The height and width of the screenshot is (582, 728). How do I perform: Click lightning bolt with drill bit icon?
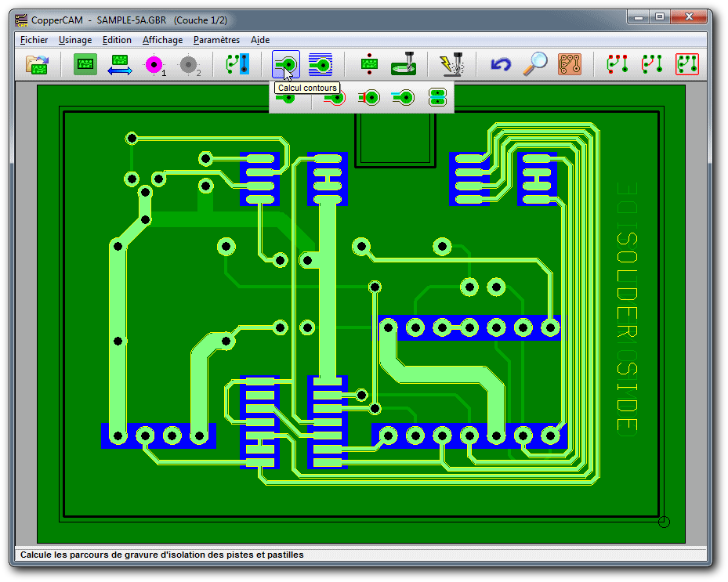click(x=451, y=64)
